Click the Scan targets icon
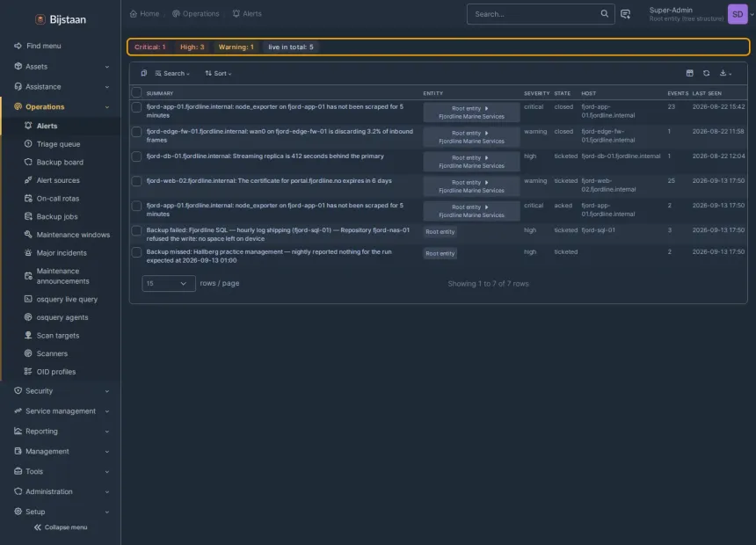 [28, 335]
